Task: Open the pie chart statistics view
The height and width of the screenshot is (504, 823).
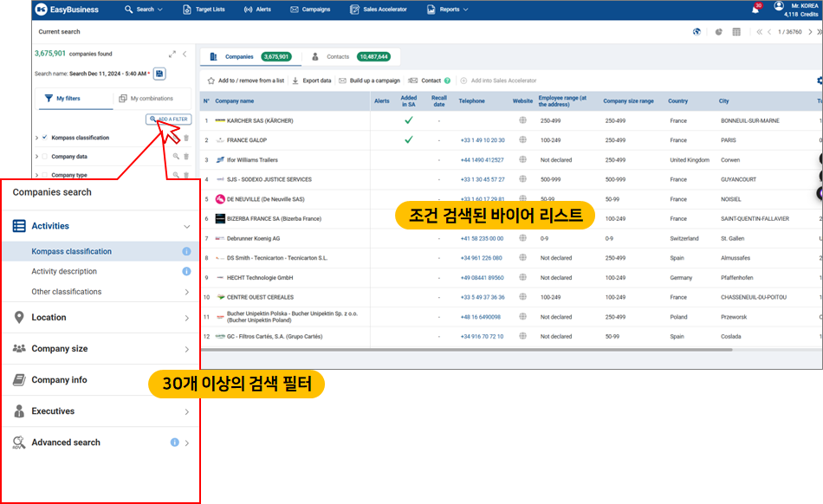Action: pos(718,32)
